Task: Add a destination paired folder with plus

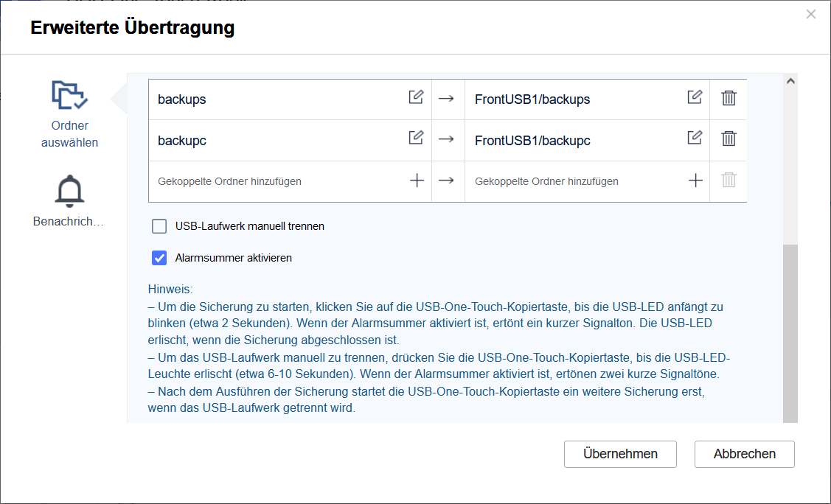Action: [x=695, y=181]
